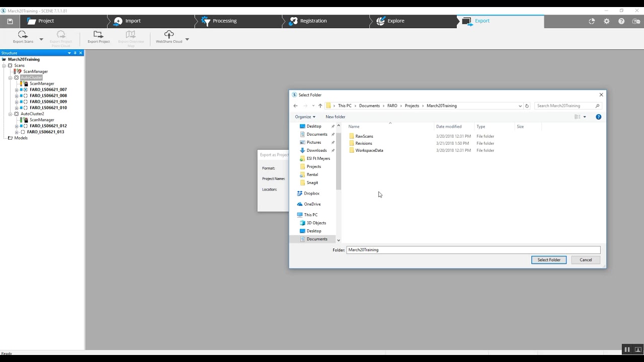Go back in the Select Folder dialog
This screenshot has width=644, height=362.
coord(295,106)
